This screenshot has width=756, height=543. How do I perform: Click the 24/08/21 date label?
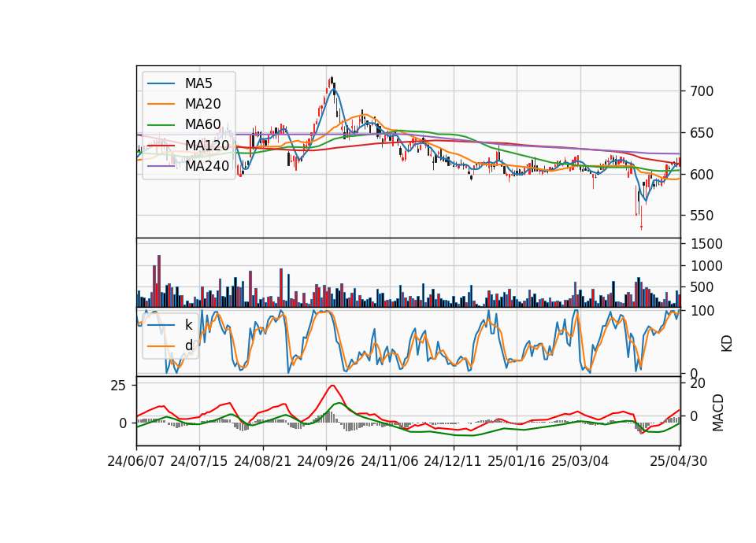[x=263, y=461]
